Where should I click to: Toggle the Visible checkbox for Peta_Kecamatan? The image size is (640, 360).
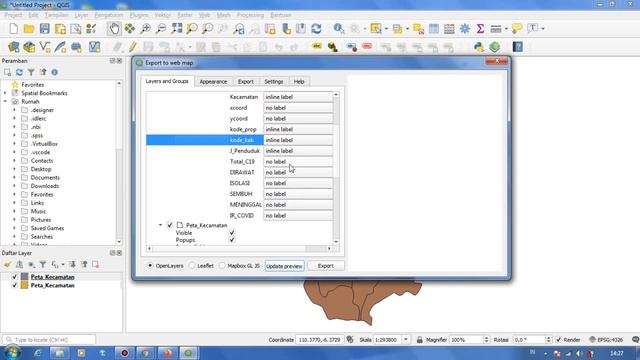pyautogui.click(x=232, y=233)
